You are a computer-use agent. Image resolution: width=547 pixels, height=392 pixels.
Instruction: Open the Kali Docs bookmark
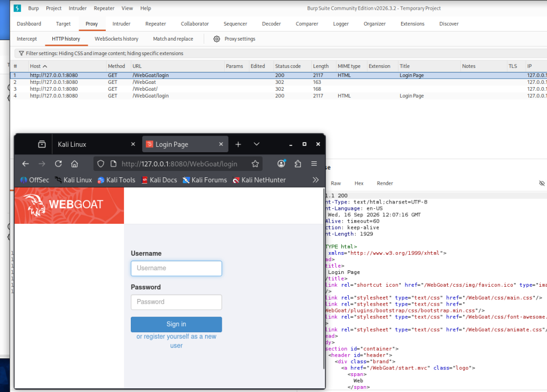click(159, 180)
